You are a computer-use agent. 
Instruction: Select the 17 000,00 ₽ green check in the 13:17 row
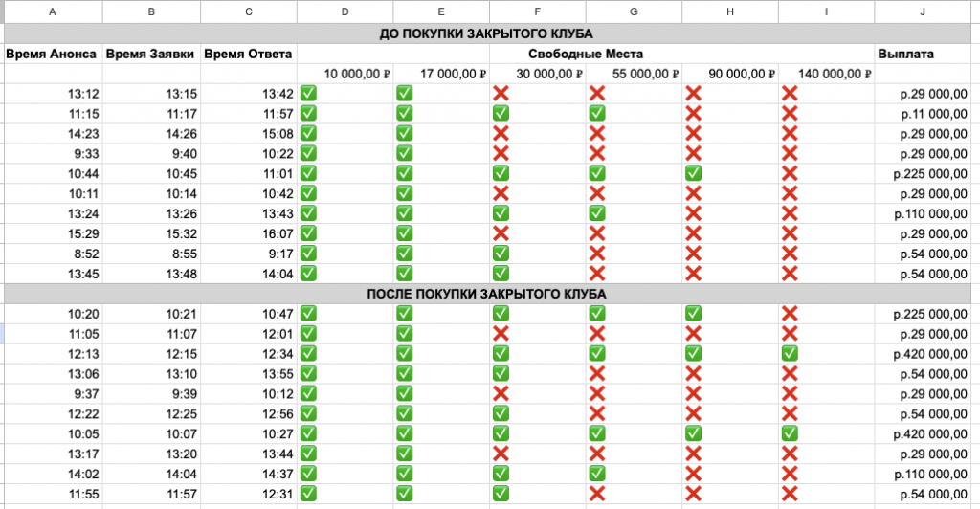405,454
